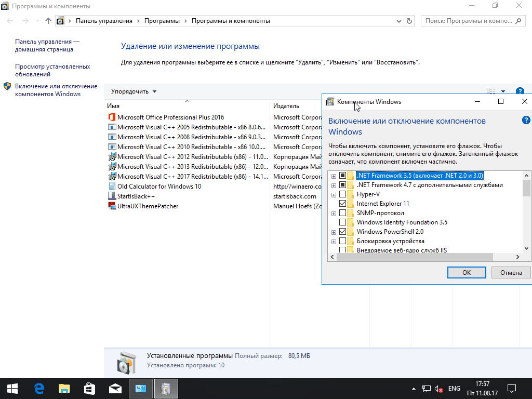Click the vertical scrollbar thumb in components list
The width and height of the screenshot is (532, 399).
pyautogui.click(x=526, y=188)
